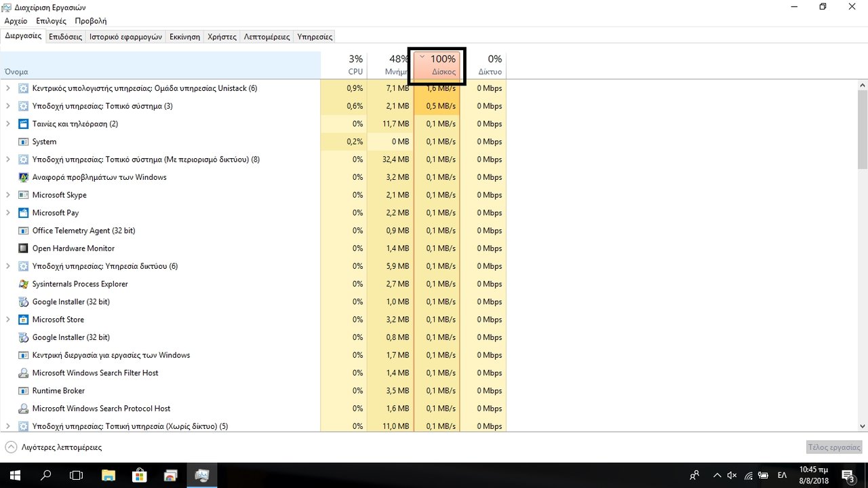
Task: Click the Αναφορά προβλημάτων των Windows icon
Action: [x=23, y=177]
